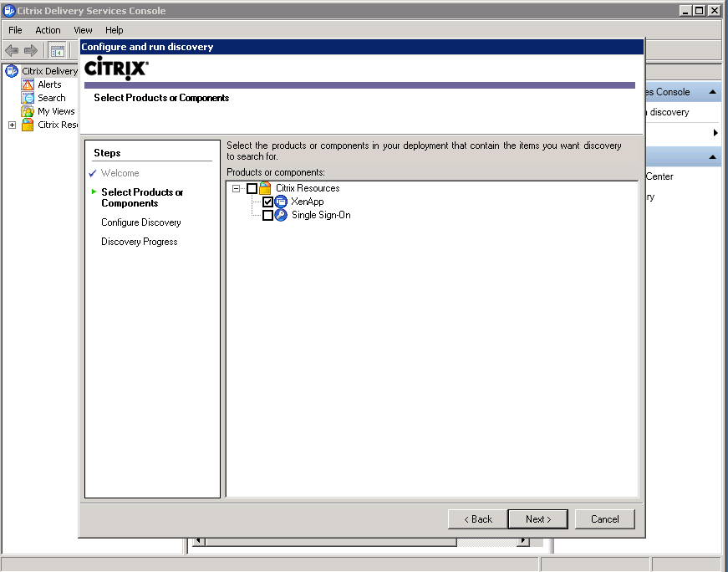Collapse Citrix Resources node in products list

[237, 188]
